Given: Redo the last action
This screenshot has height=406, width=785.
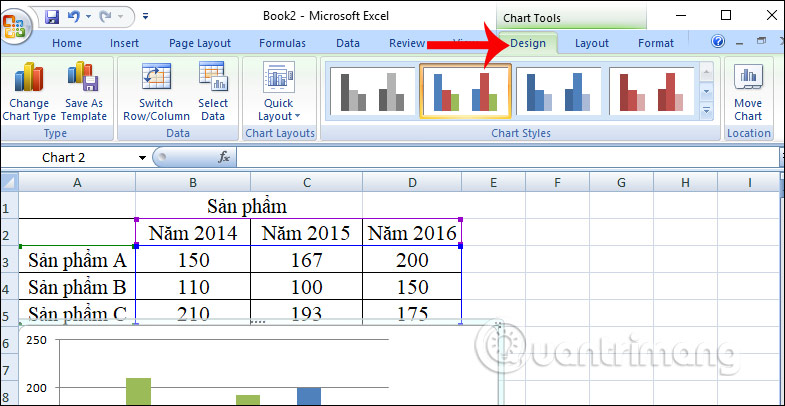Looking at the screenshot, I should [x=105, y=17].
